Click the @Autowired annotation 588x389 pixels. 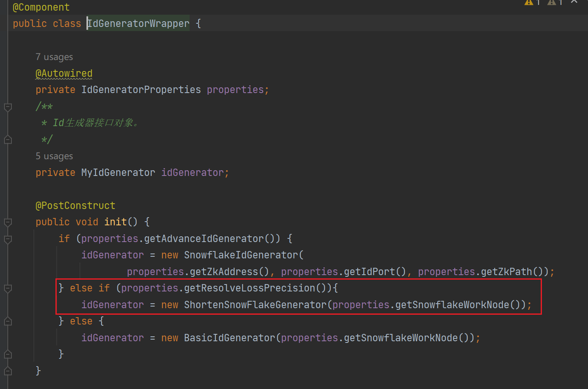(64, 73)
